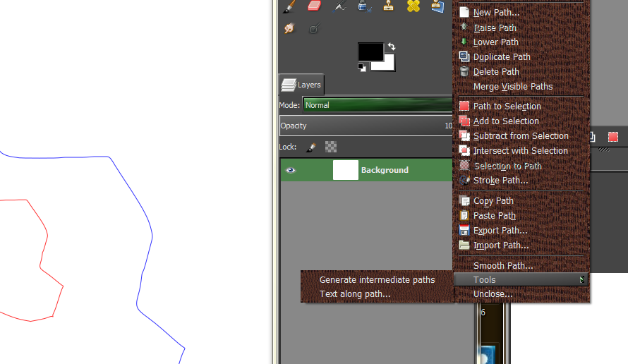
Task: Select the Eraser tool
Action: click(315, 6)
